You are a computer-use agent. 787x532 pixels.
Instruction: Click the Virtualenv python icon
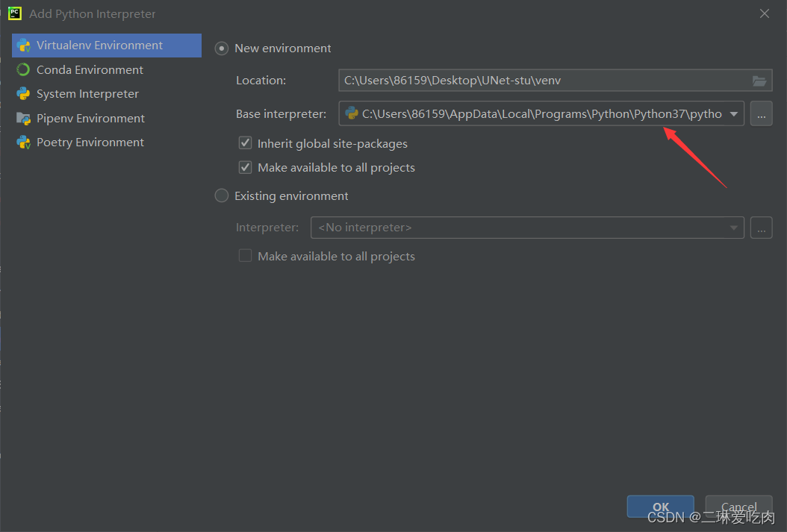point(23,45)
